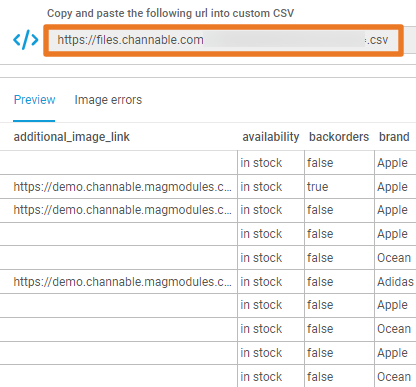
Task: Select the Adidas brand cell
Action: pos(395,282)
